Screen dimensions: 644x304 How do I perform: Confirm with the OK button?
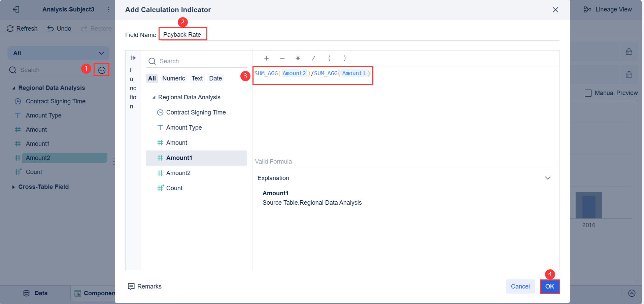[549, 286]
